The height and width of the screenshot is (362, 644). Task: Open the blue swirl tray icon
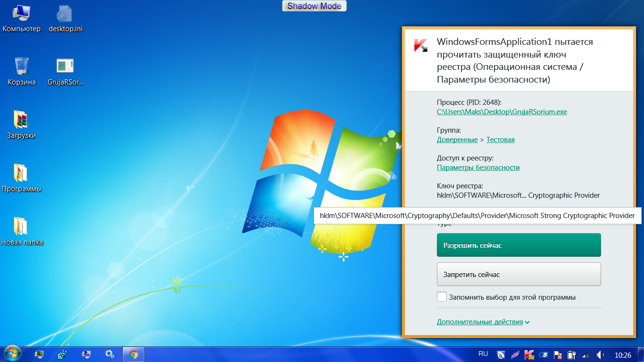coord(501,354)
